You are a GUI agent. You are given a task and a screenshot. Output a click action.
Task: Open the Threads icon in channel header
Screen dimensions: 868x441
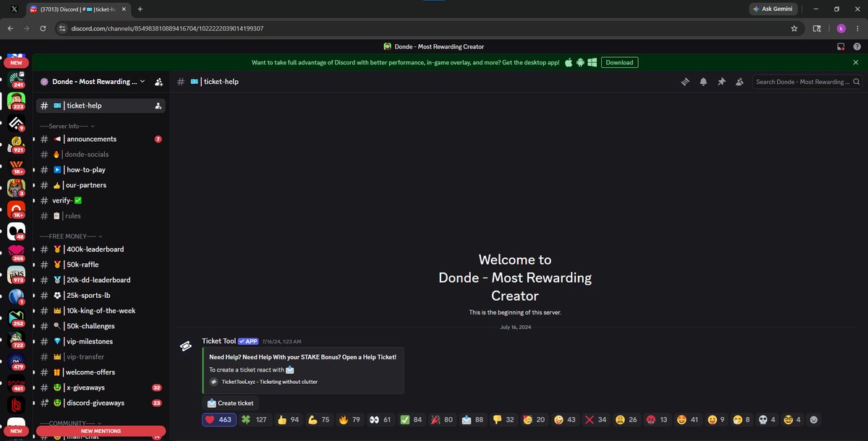(685, 82)
